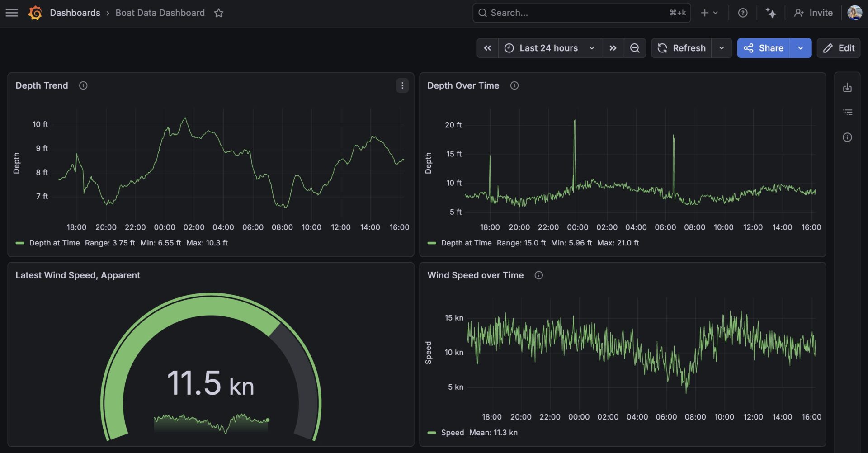
Task: Shift time range backward with double-left arrows
Action: [x=487, y=48]
